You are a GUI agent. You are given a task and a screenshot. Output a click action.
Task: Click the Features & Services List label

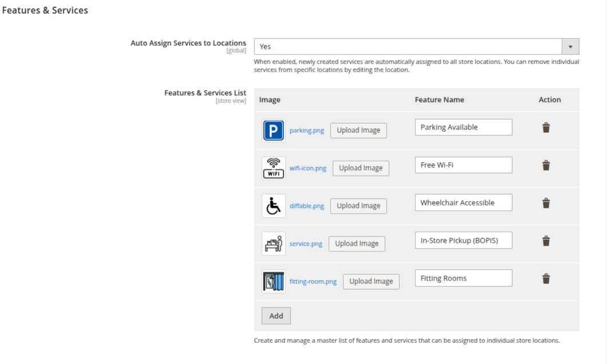tap(205, 93)
